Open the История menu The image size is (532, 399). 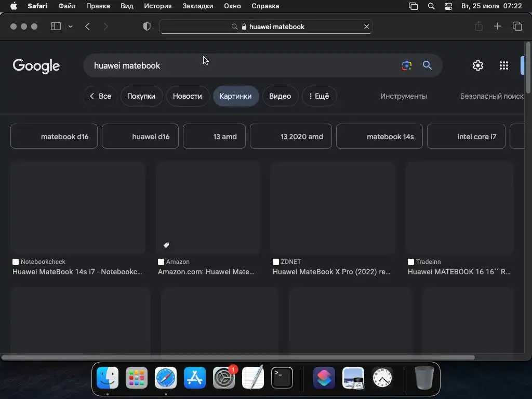(x=158, y=6)
